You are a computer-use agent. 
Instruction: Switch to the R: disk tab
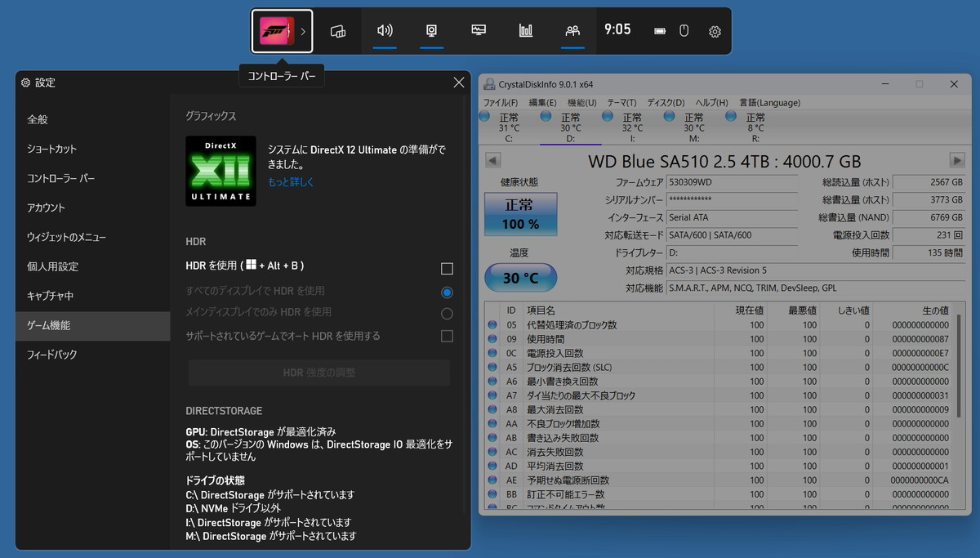tap(755, 127)
